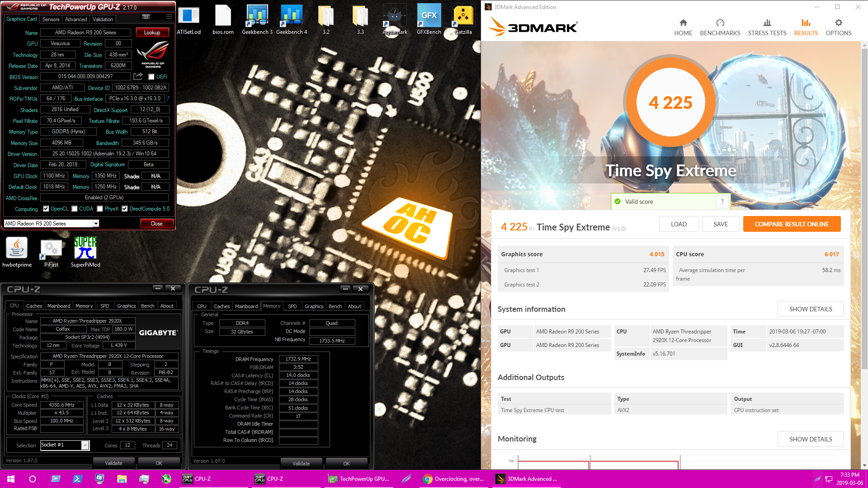The image size is (868, 488).
Task: Open Cortana search circle on taskbar
Action: [33, 479]
